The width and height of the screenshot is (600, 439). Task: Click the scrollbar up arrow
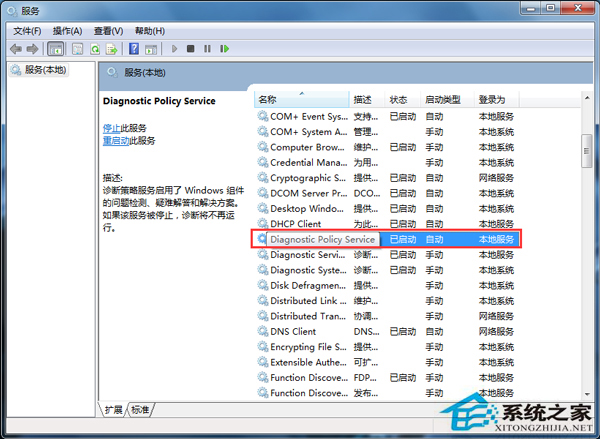pos(587,98)
